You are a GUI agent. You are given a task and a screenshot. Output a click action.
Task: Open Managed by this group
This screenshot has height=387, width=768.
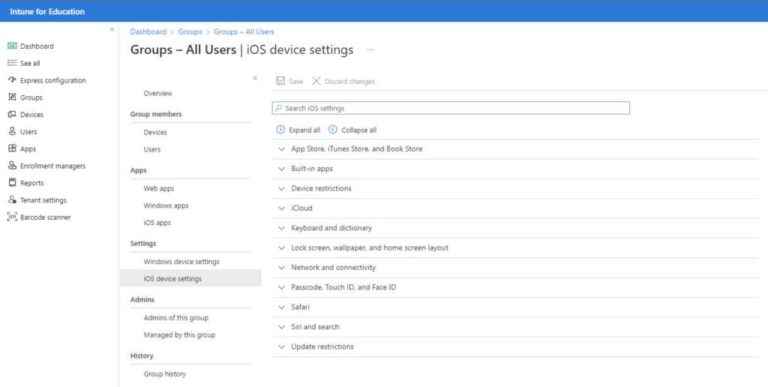click(x=179, y=335)
